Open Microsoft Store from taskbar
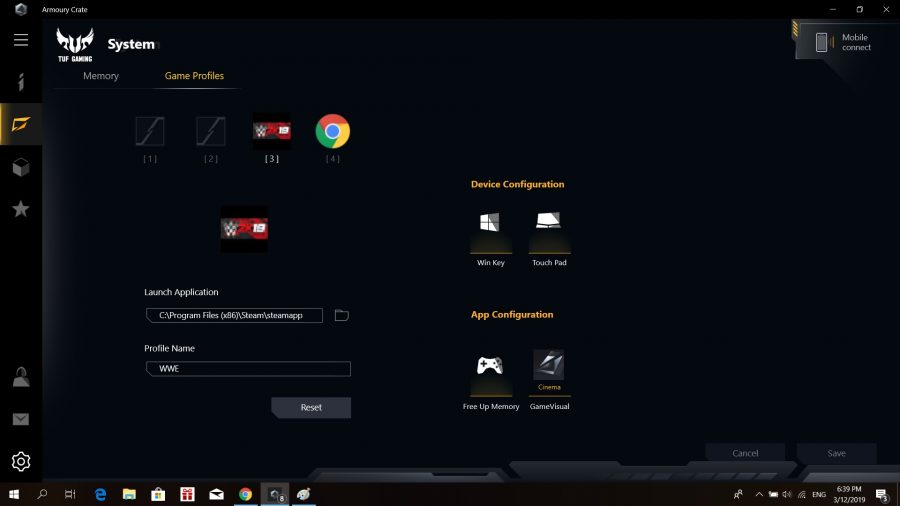 pos(158,494)
